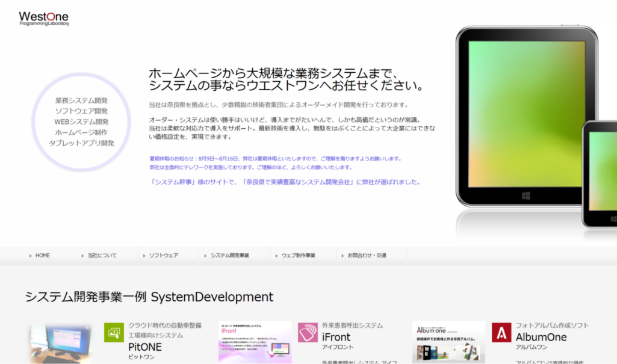This screenshot has width=617, height=364.
Task: Open the システム開発事業 navigation item
Action: pos(229,255)
